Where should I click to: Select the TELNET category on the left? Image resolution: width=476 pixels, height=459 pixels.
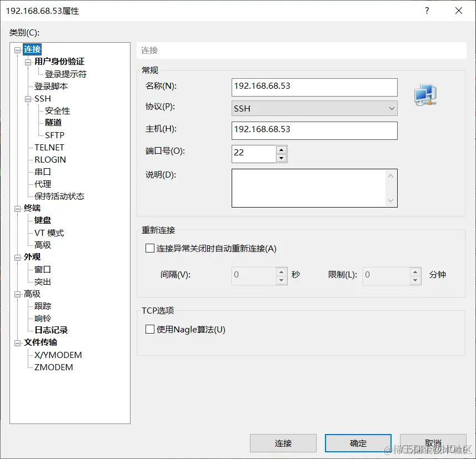pos(50,147)
